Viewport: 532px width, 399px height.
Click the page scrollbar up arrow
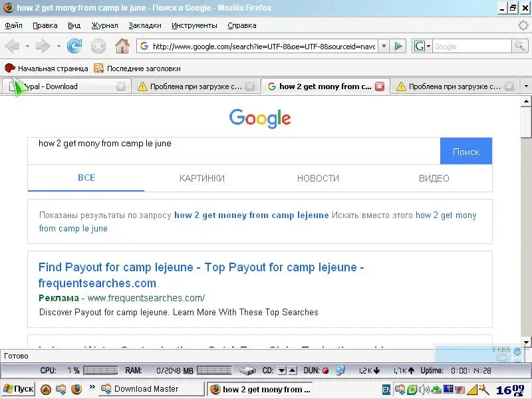point(526,101)
